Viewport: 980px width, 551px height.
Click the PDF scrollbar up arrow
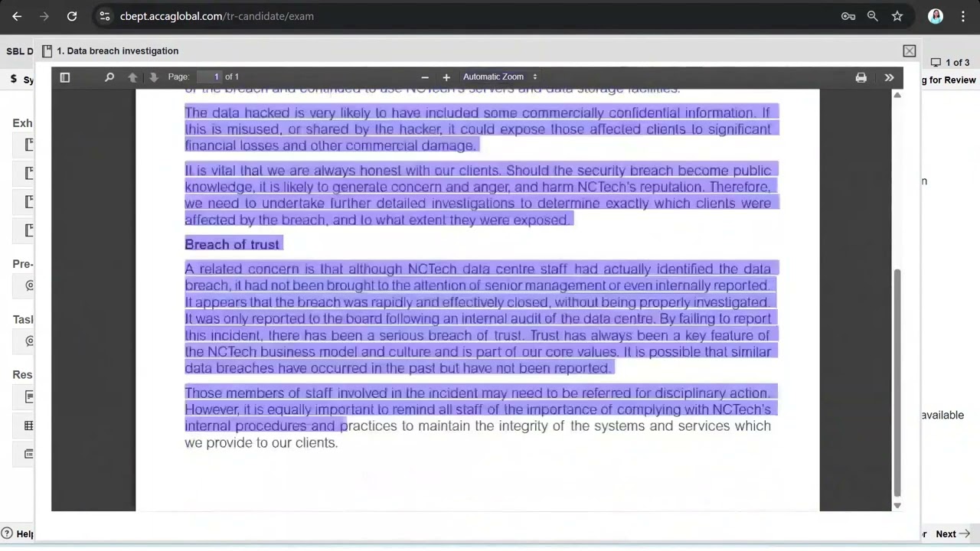pos(897,94)
